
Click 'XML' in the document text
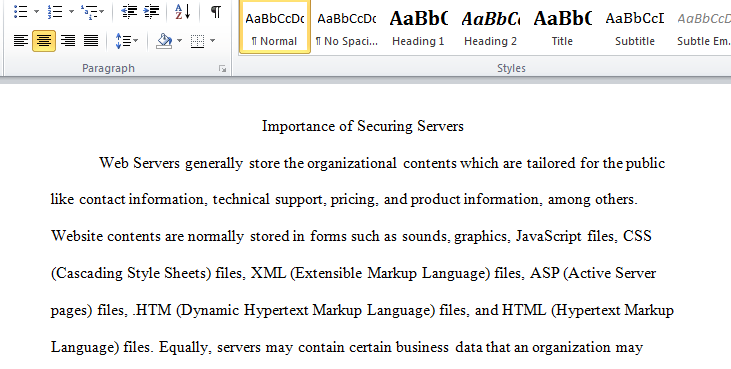(x=269, y=273)
